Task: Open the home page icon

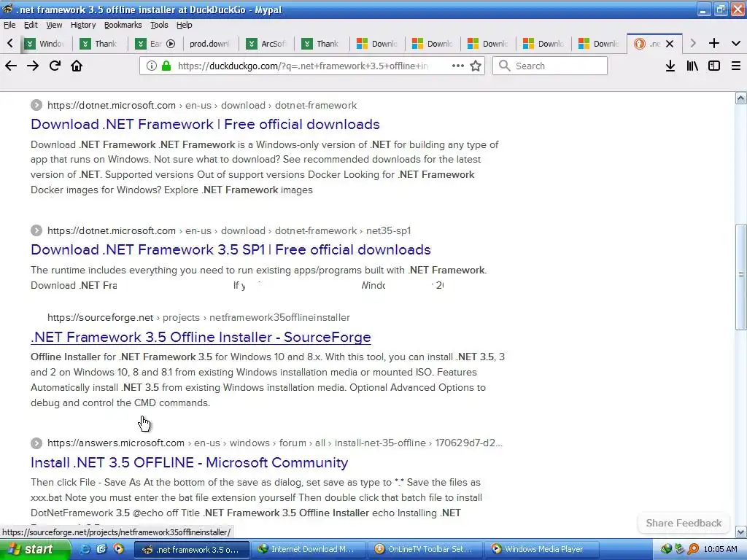Action: point(77,66)
